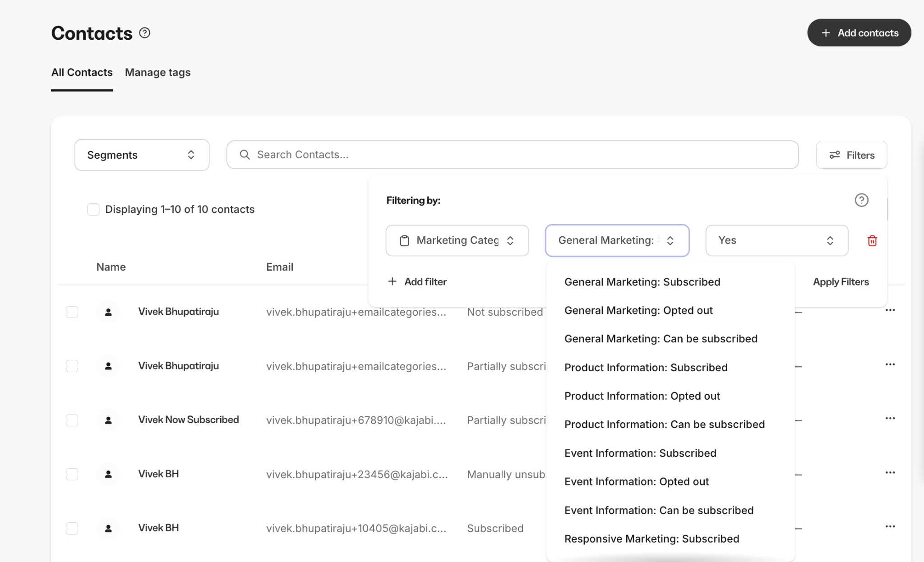Click the red trash icon to remove filter

872,241
